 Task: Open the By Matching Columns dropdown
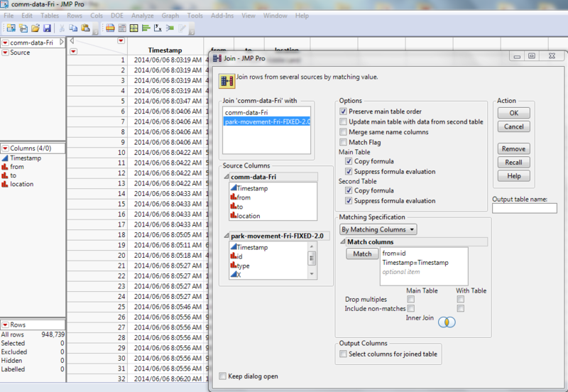[x=378, y=229]
